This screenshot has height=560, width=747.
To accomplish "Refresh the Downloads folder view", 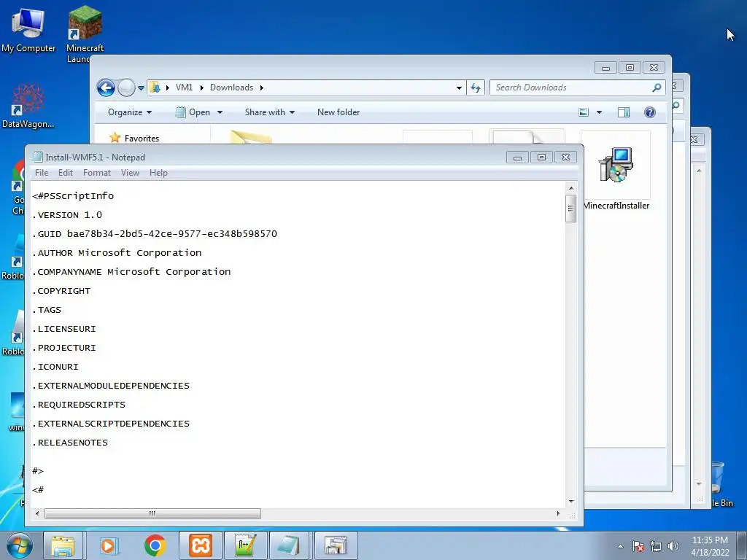I will pos(476,87).
